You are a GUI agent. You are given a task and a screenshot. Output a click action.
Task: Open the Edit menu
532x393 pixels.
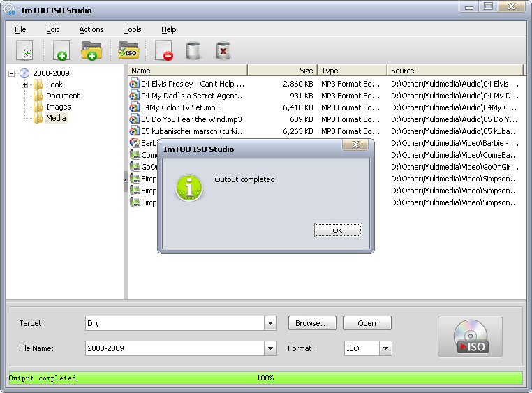coord(52,29)
